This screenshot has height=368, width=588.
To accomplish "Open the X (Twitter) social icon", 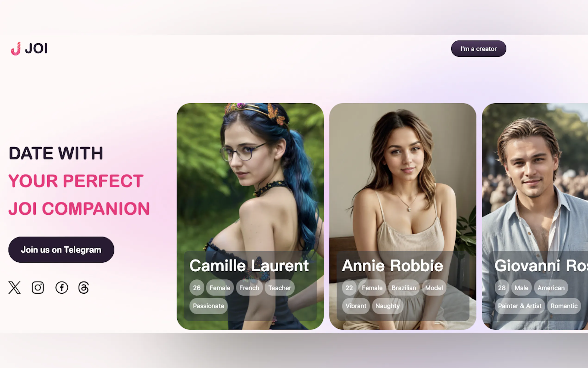I will [x=15, y=287].
